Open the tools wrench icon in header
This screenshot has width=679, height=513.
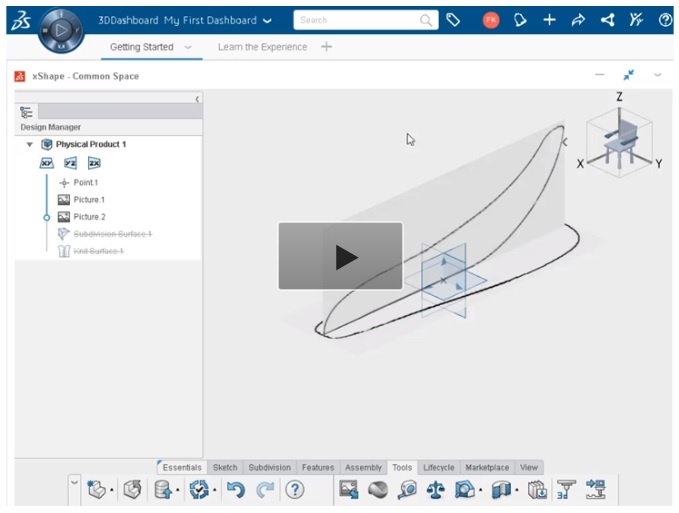coord(636,20)
